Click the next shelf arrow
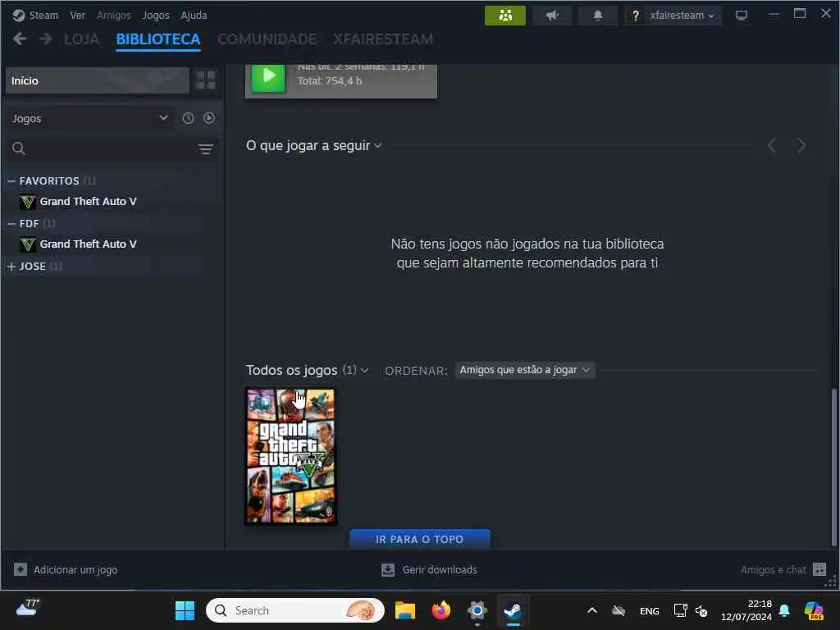The height and width of the screenshot is (630, 840). [801, 145]
